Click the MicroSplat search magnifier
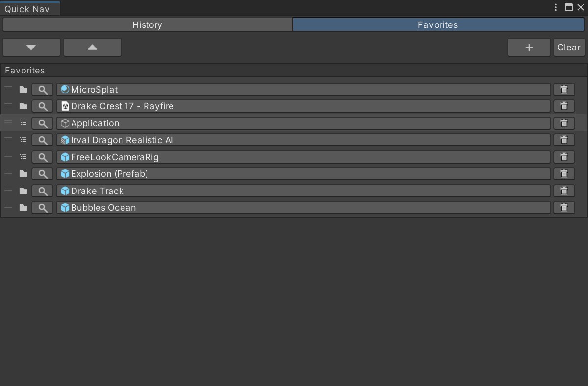 pyautogui.click(x=43, y=90)
